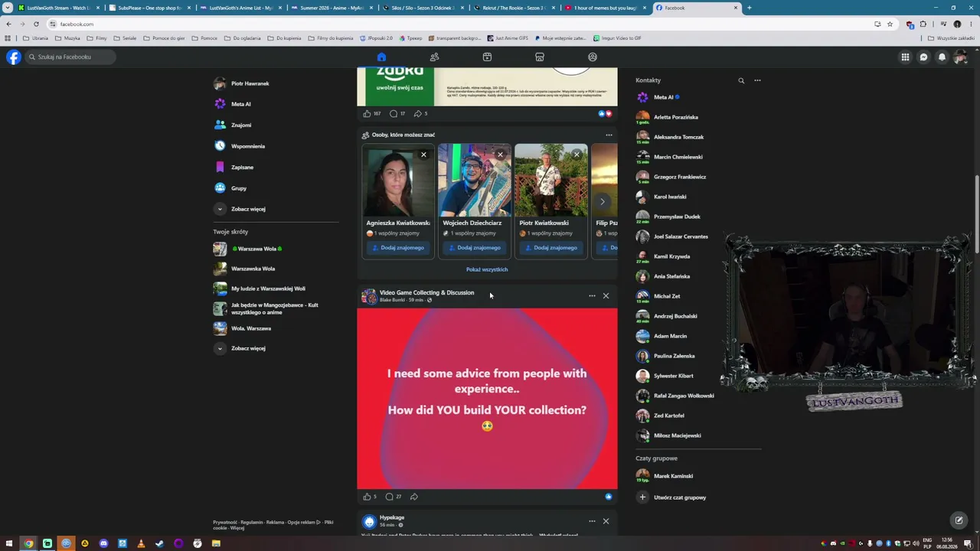The height and width of the screenshot is (551, 980).
Task: Share the Zadra post
Action: (x=418, y=113)
